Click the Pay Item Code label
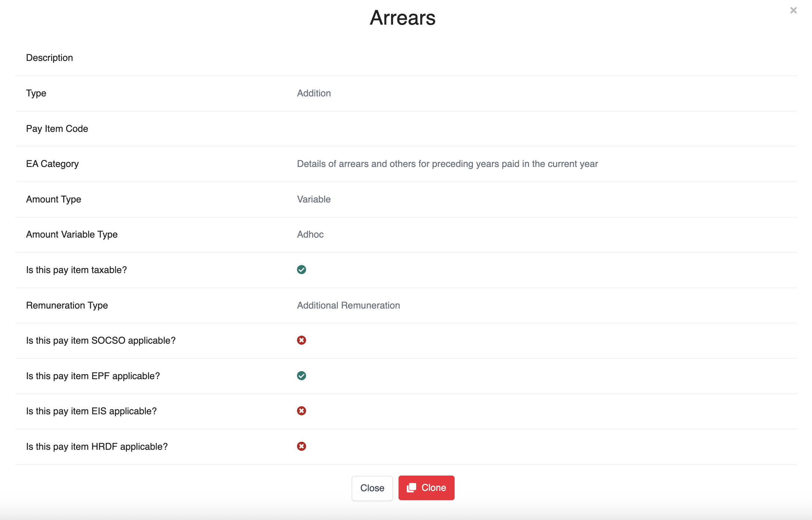Image resolution: width=812 pixels, height=520 pixels. [x=57, y=129]
